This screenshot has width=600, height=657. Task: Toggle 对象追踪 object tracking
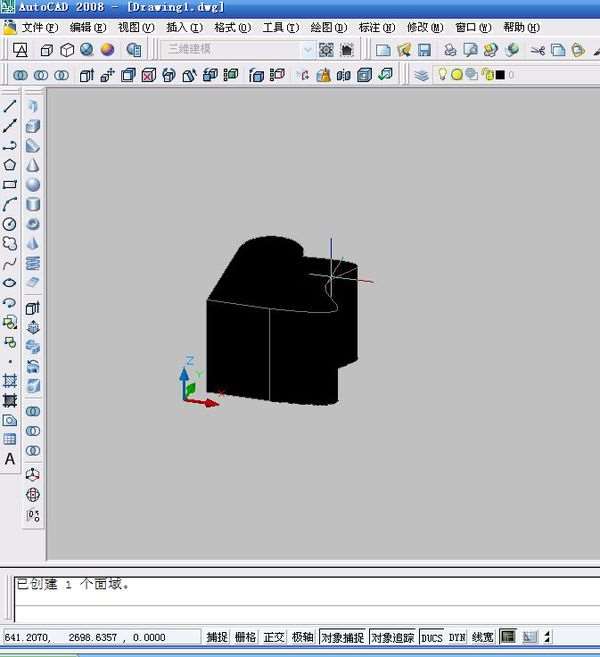click(x=393, y=637)
